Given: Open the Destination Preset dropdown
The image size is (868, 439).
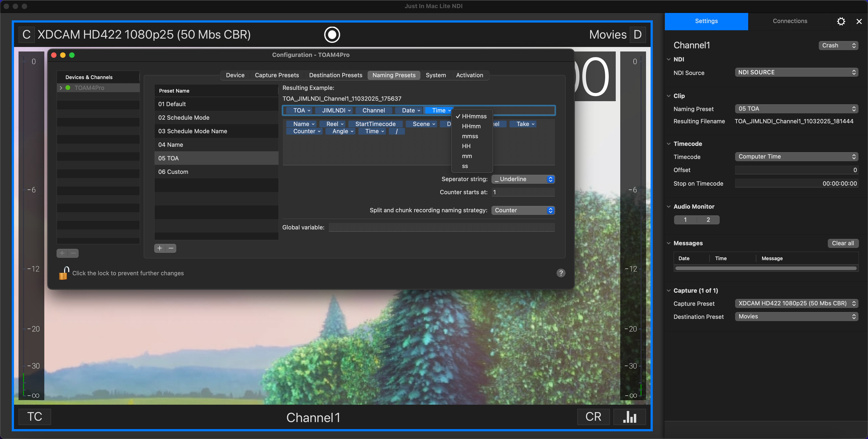Looking at the screenshot, I should [x=797, y=316].
